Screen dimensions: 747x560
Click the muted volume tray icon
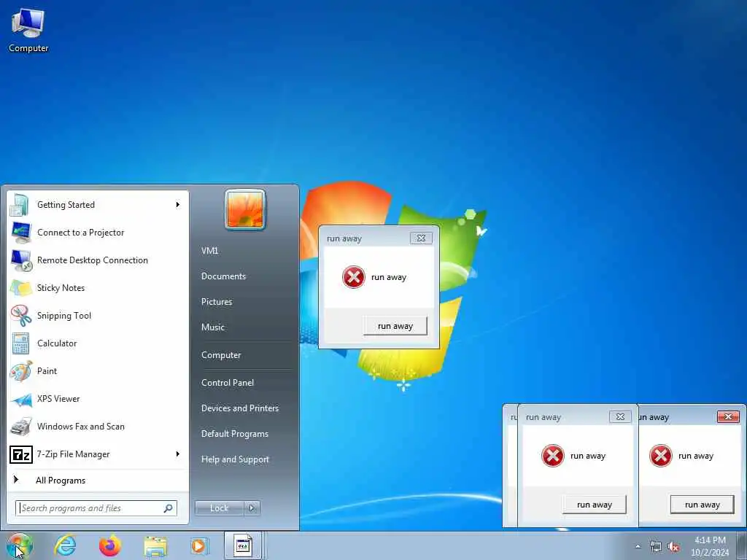coord(673,547)
